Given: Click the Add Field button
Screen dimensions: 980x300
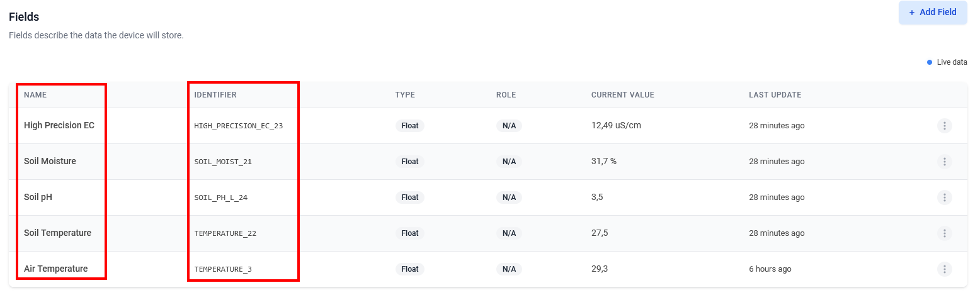Looking at the screenshot, I should (933, 13).
